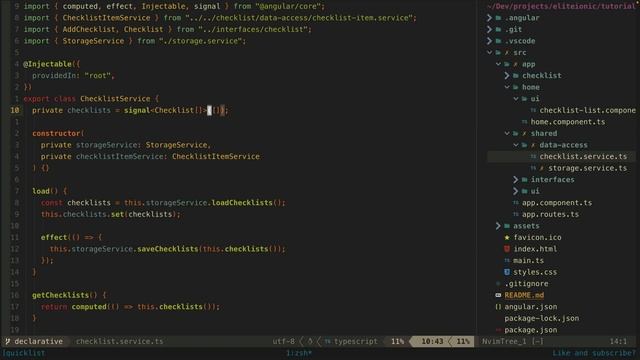Open styles.css in file tree
Image resolution: width=640 pixels, height=360 pixels.
[535, 272]
